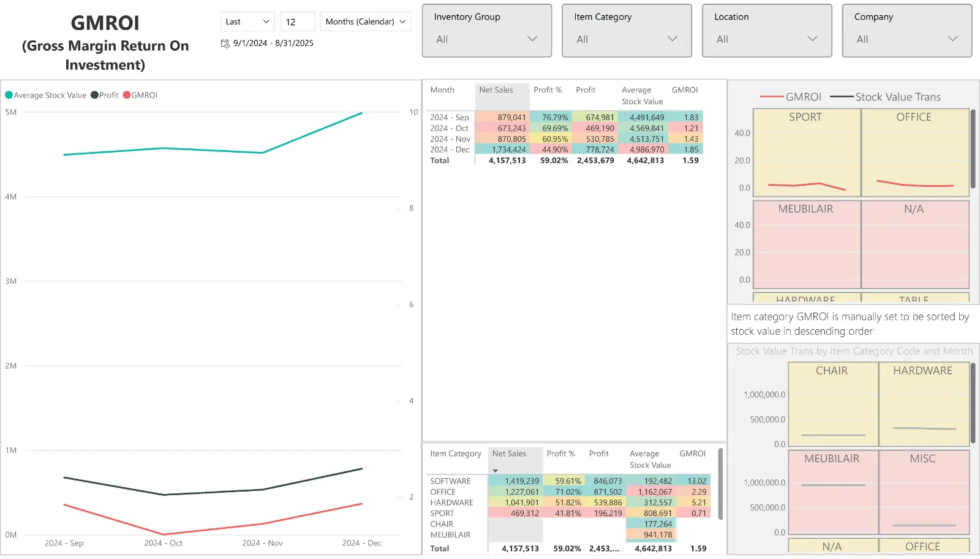Image resolution: width=980 pixels, height=559 pixels.
Task: Expand the Item Category filter dropdown
Action: click(x=672, y=39)
